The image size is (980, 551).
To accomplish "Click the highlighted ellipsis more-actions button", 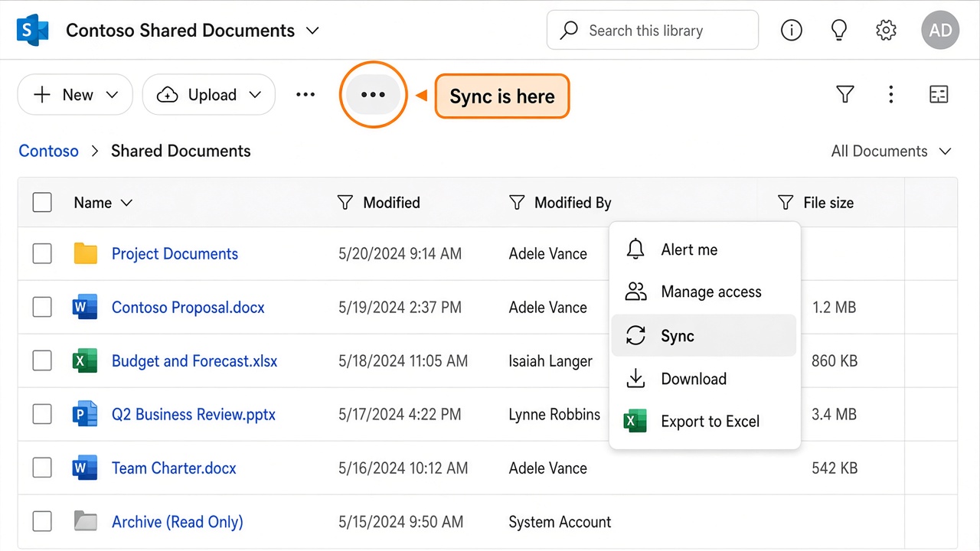I will 373,95.
